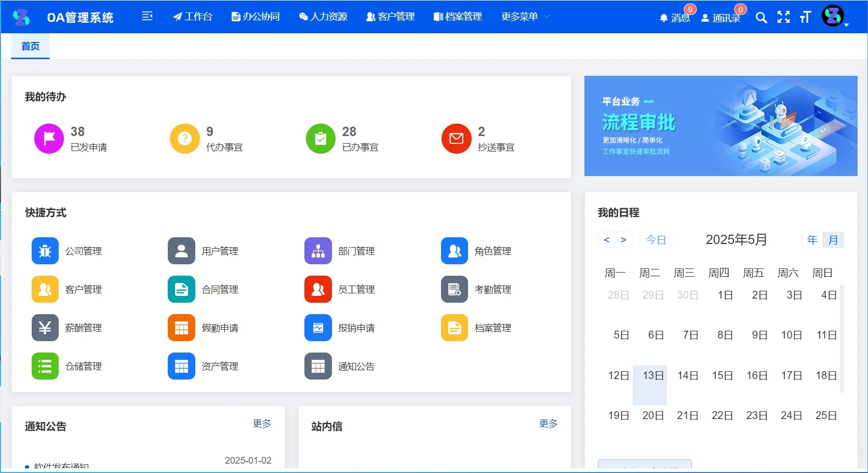Click 更多 link in 通知公告 panel
Screen dimensions: 868x473
[x=261, y=423]
